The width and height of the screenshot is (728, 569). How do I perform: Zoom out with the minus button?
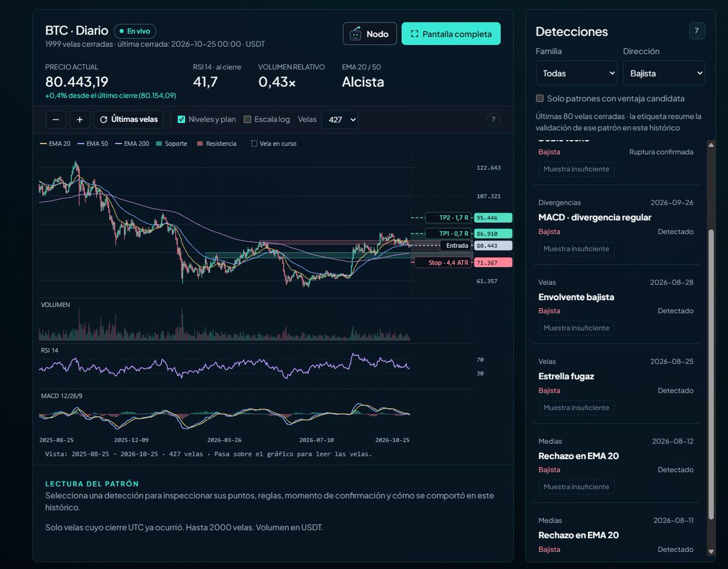[55, 120]
